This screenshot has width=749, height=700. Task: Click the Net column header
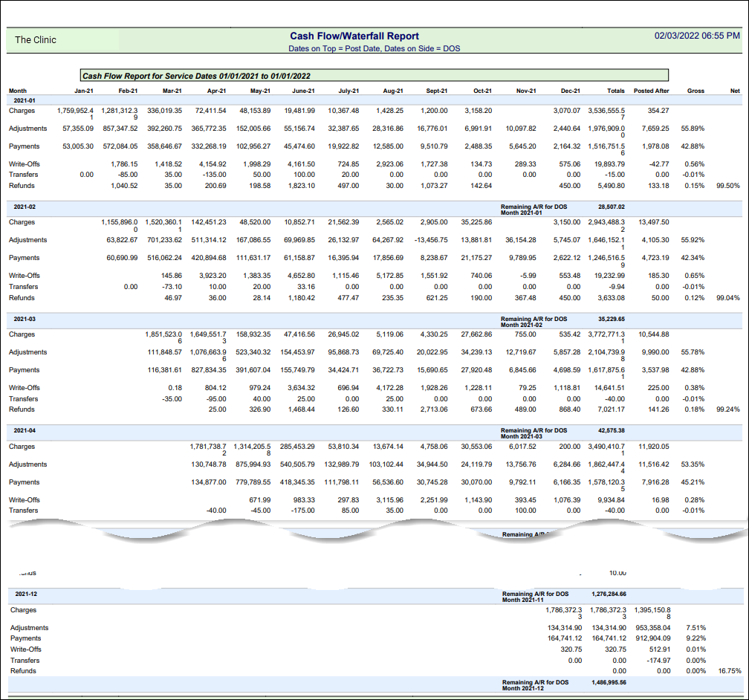tap(735, 91)
